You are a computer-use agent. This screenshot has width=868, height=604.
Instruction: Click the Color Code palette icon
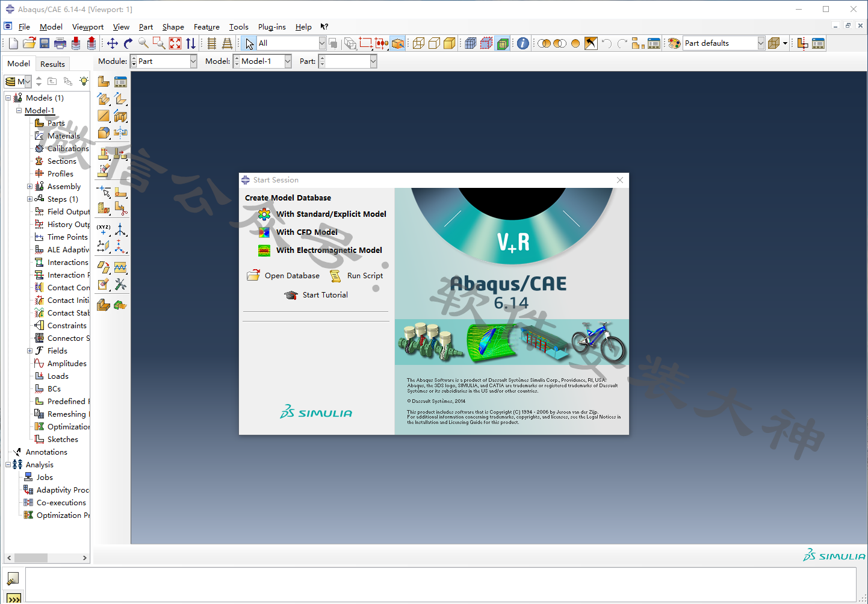coord(674,43)
